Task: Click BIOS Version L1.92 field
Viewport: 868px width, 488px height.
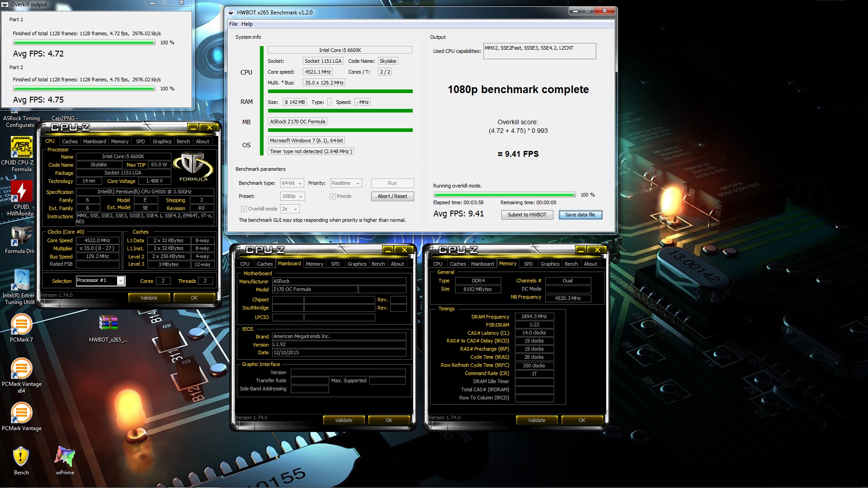Action: tap(339, 345)
